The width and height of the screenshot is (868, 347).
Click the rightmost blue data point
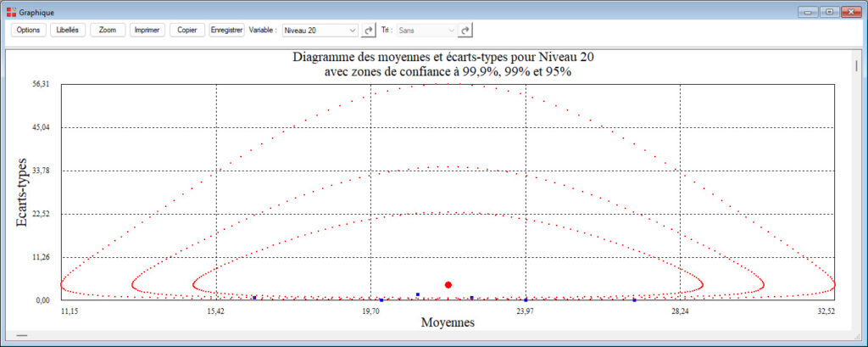click(634, 299)
